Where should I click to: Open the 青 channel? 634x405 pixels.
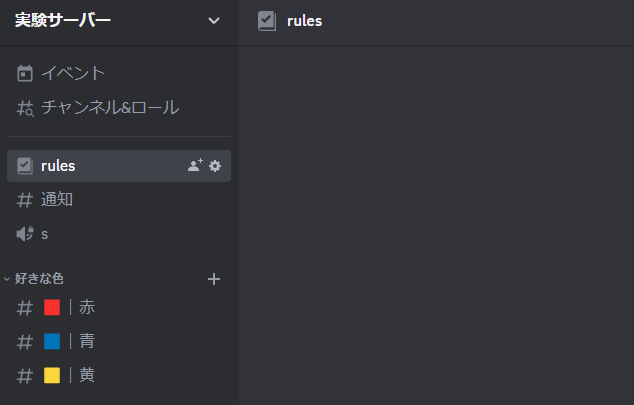pyautogui.click(x=119, y=341)
